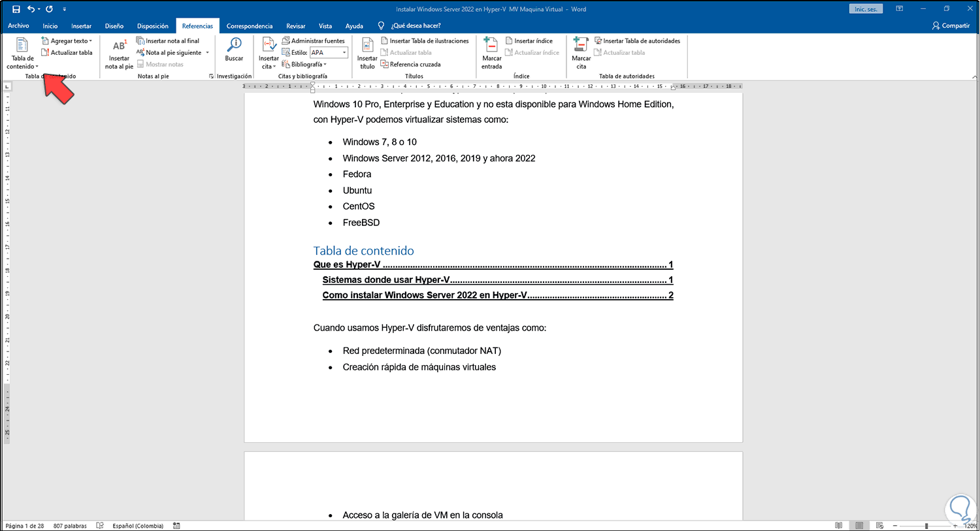Switch to the Vista tab
The image size is (980, 531).
[325, 26]
